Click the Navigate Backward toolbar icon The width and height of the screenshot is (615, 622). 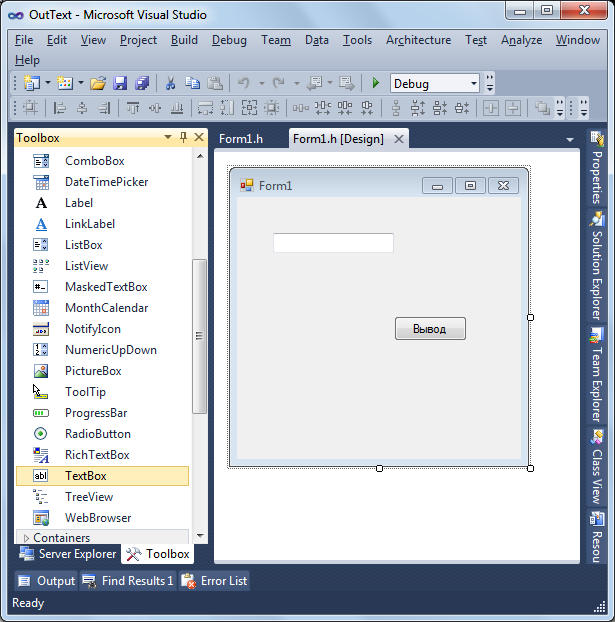[315, 83]
